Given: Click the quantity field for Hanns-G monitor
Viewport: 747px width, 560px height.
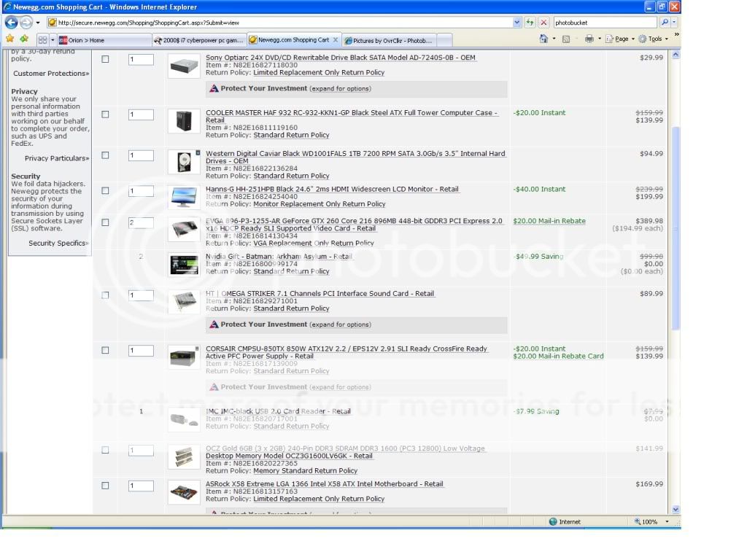Looking at the screenshot, I should (x=141, y=191).
